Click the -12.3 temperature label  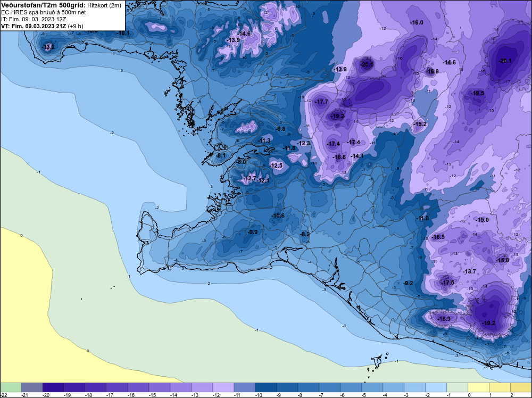[x=303, y=143]
